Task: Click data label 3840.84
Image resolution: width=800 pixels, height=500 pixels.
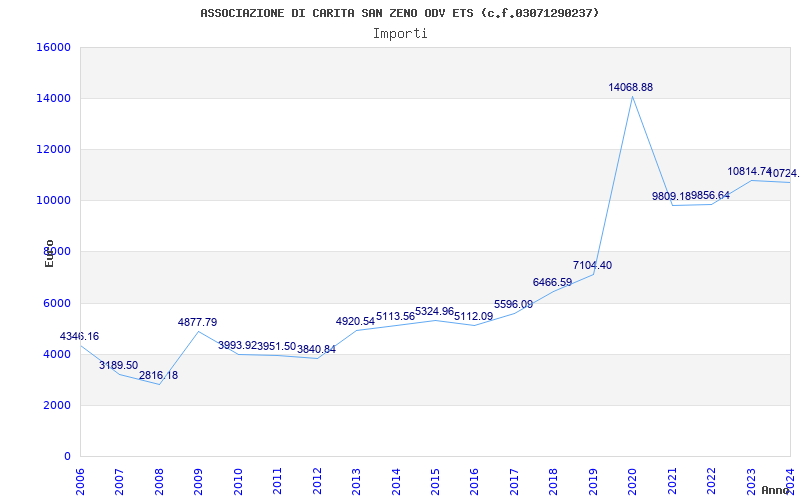Action: coord(316,349)
